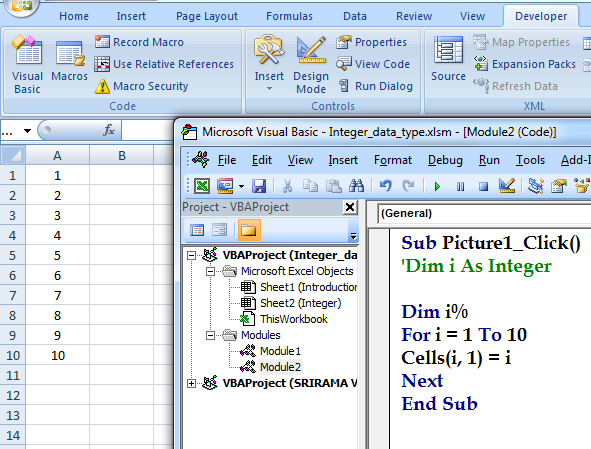Viewport: 591px width, 449px height.
Task: Start Record Macro
Action: (x=139, y=42)
